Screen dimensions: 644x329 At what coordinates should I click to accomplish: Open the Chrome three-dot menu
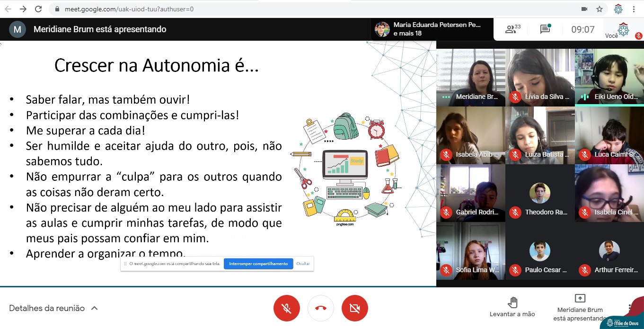coord(634,9)
